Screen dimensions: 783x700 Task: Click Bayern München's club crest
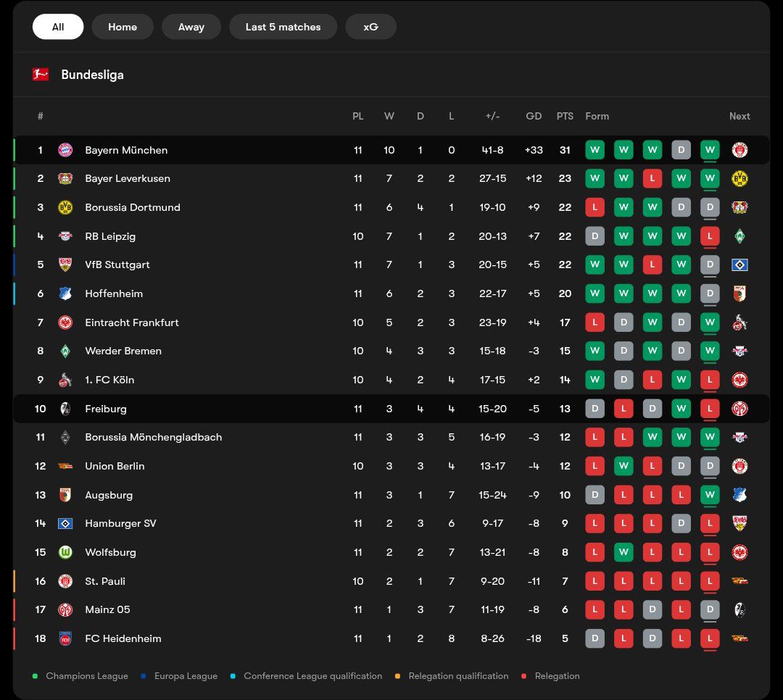65,150
